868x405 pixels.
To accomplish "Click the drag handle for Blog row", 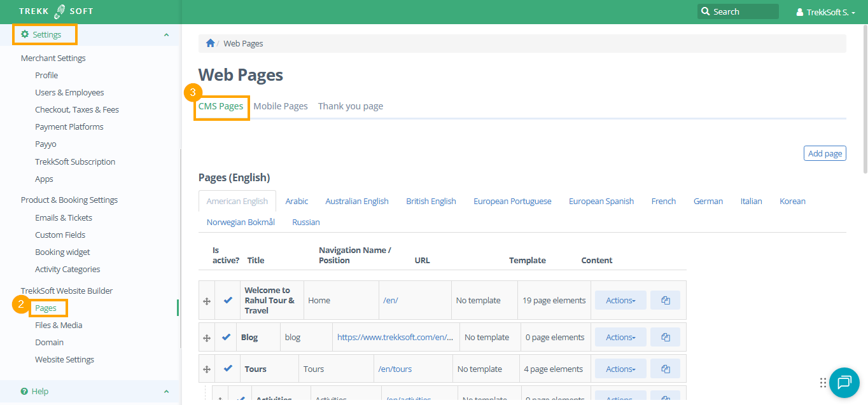I will [207, 338].
